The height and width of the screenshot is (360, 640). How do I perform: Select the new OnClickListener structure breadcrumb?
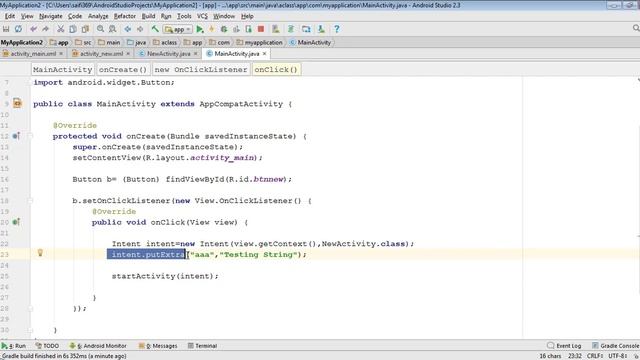click(x=201, y=69)
